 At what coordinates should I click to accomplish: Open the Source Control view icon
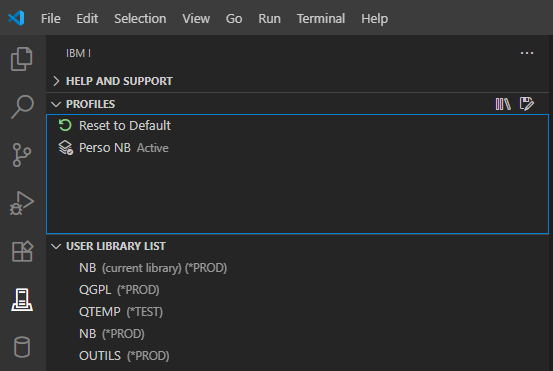pos(22,155)
